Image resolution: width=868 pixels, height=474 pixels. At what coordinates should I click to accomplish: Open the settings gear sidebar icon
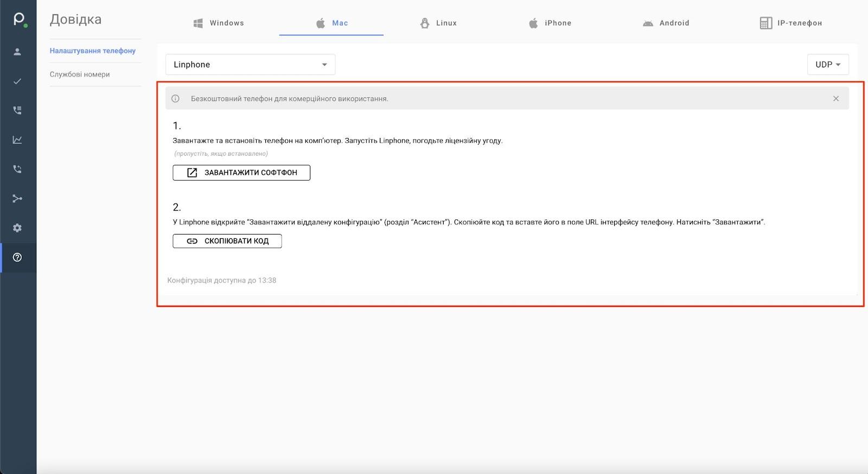pyautogui.click(x=17, y=227)
